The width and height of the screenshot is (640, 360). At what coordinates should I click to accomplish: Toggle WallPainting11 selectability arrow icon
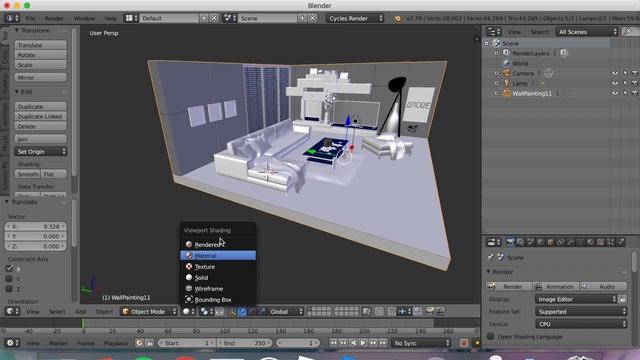point(625,93)
